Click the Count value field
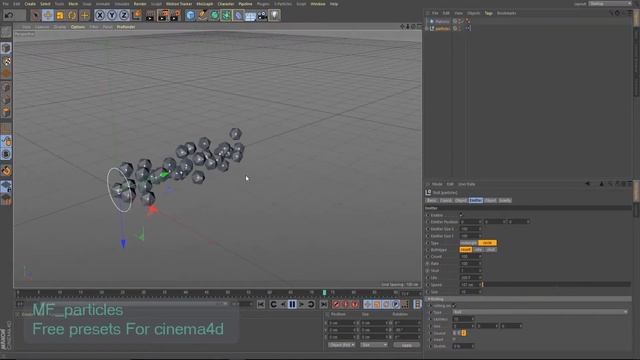 click(x=471, y=257)
